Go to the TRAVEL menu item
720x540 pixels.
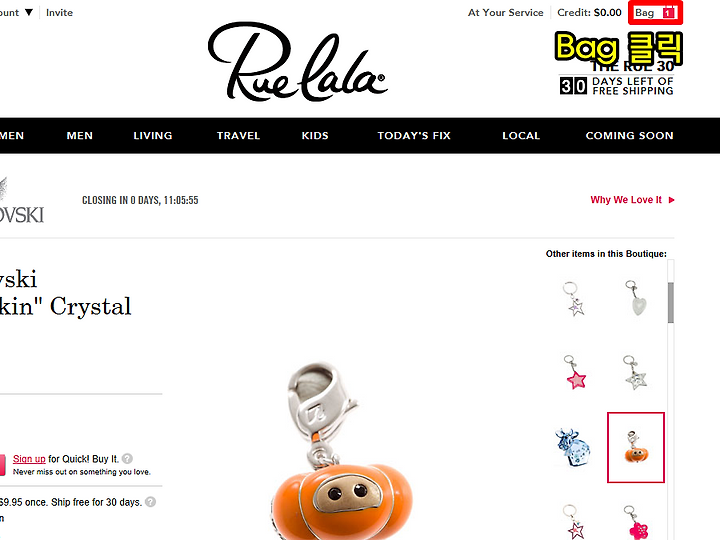(238, 135)
